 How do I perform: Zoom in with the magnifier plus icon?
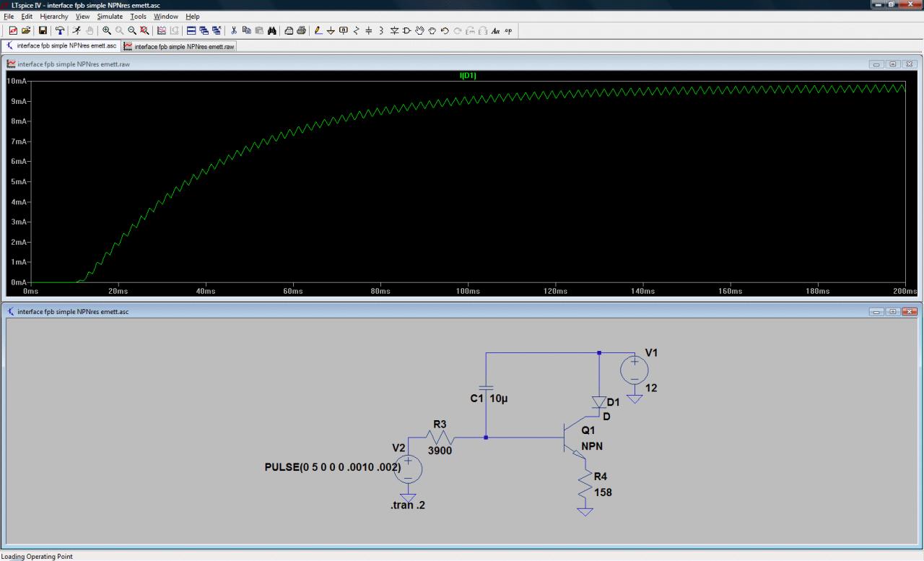coord(107,30)
